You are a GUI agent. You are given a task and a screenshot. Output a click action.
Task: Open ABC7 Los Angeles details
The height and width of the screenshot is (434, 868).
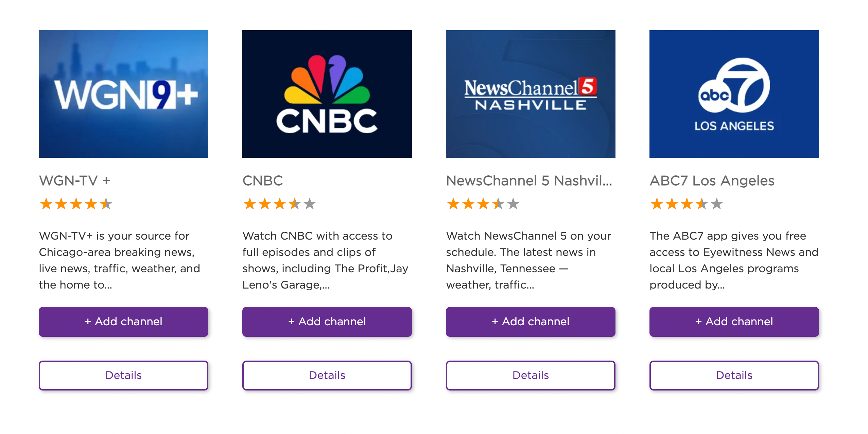(x=734, y=375)
